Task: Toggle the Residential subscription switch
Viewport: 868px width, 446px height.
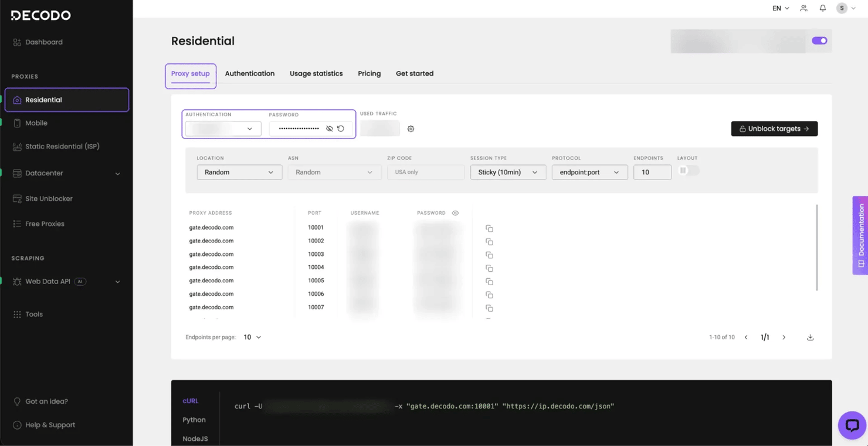Action: pyautogui.click(x=819, y=40)
